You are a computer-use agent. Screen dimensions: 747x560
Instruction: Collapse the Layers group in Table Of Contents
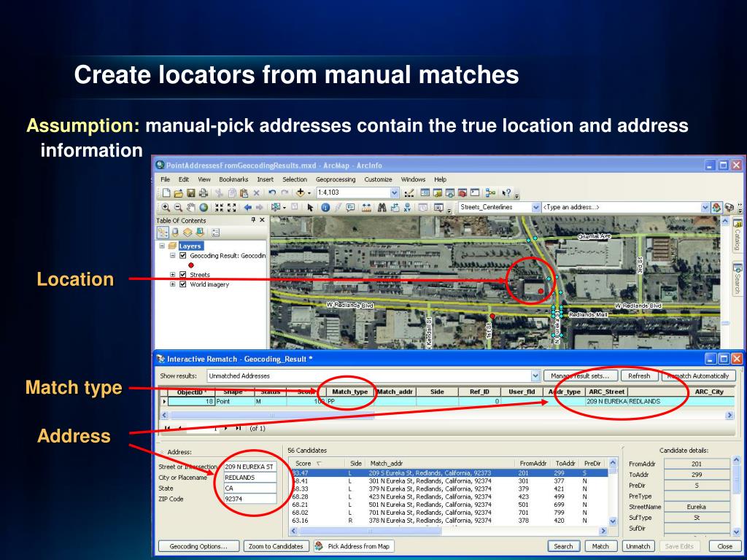pyautogui.click(x=162, y=246)
